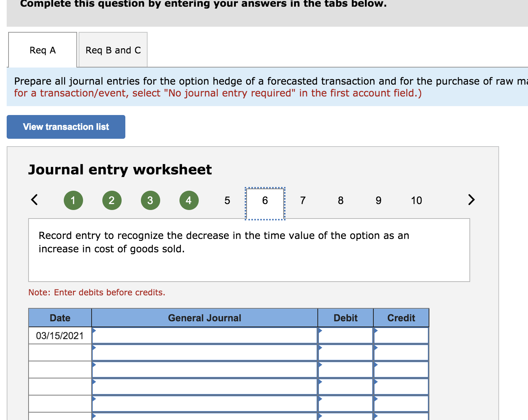The width and height of the screenshot is (528, 420).
Task: Click Debit field in the second row
Action: tap(346, 353)
